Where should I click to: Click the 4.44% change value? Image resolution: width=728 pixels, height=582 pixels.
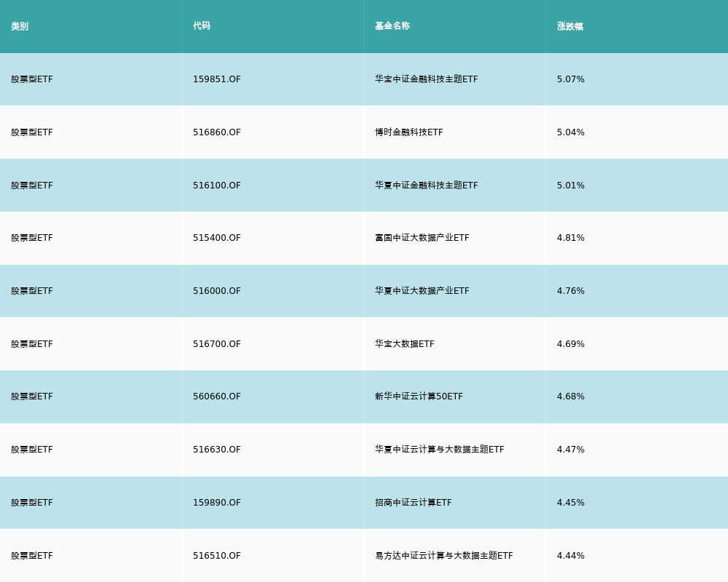tap(571, 556)
